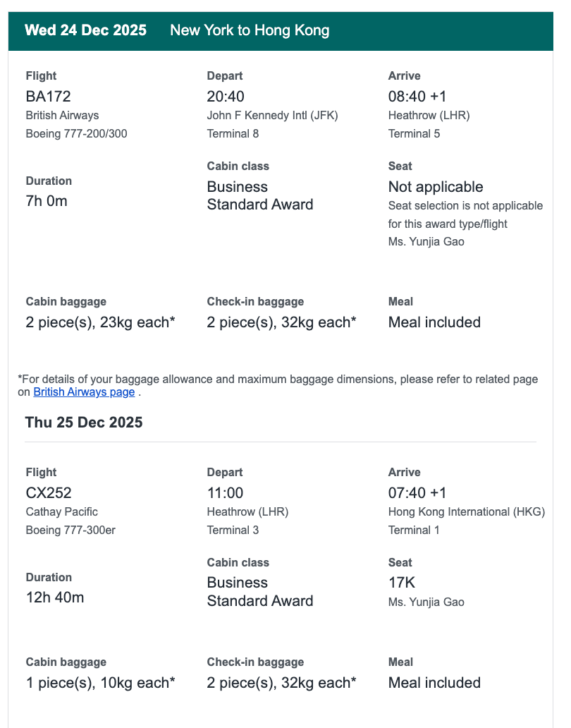This screenshot has height=728, width=571.
Task: Click the 11:00 departure time
Action: pos(225,492)
